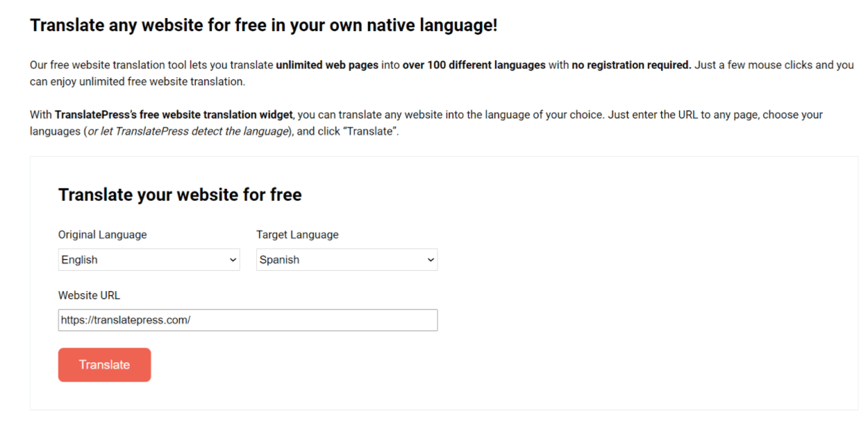868x427 pixels.
Task: Expand the language list showing Spanish
Action: 347,259
